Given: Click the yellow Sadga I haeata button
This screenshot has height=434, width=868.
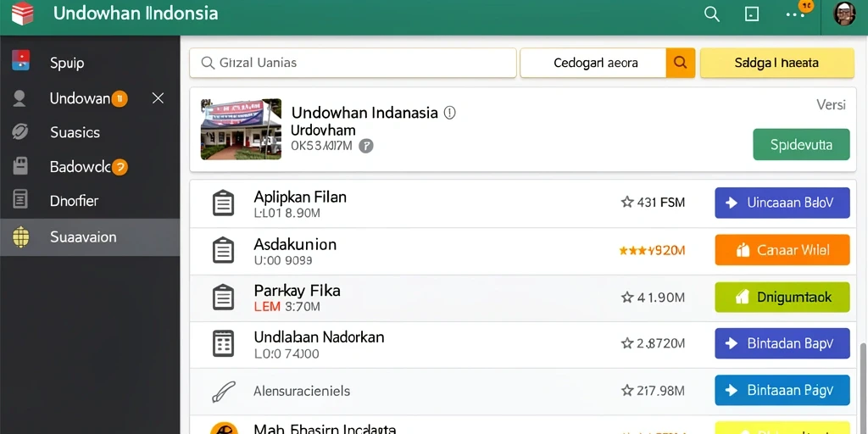Looking at the screenshot, I should [777, 63].
